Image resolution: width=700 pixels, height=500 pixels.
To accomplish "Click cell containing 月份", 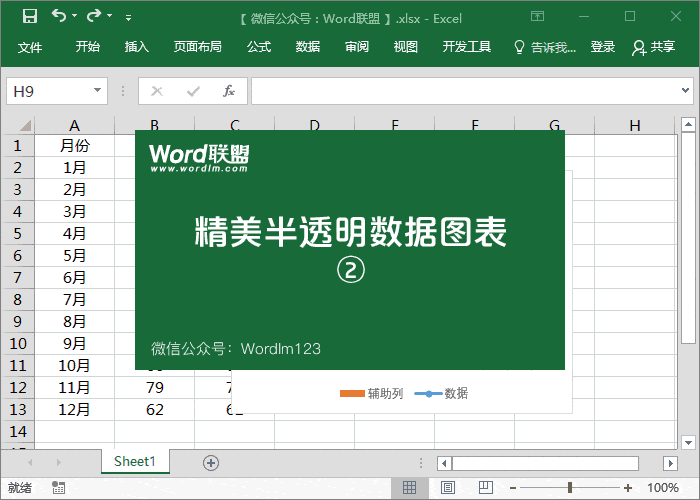I will click(x=75, y=146).
